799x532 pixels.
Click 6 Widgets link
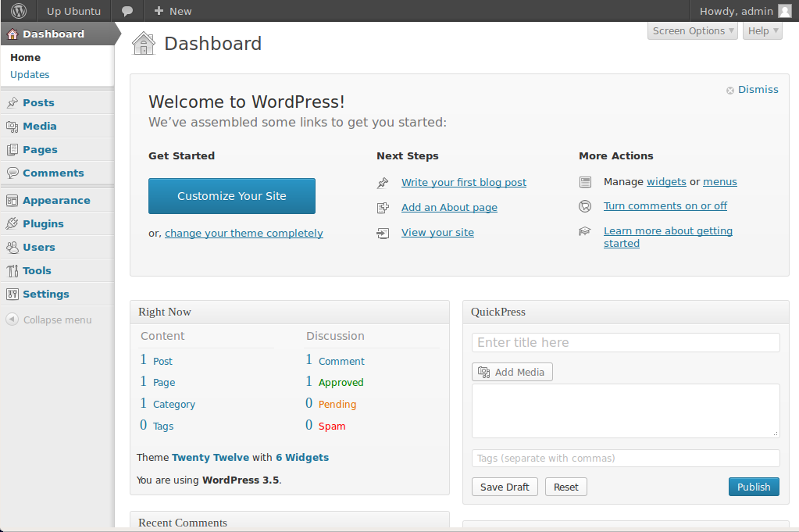click(302, 458)
